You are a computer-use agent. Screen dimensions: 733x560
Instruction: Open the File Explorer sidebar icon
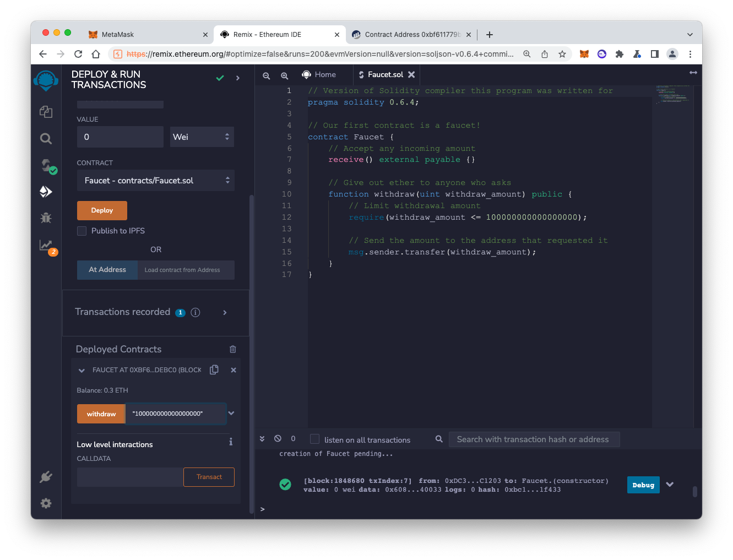46,112
